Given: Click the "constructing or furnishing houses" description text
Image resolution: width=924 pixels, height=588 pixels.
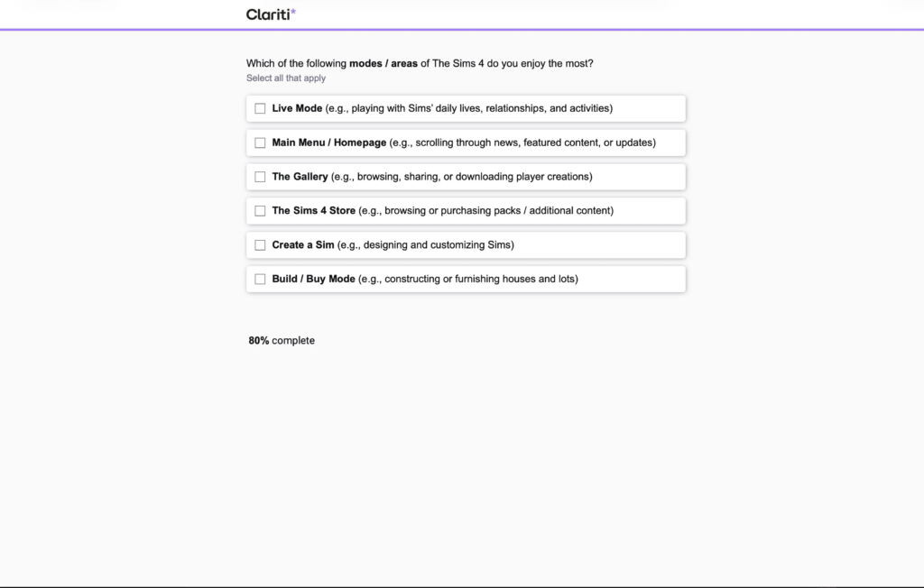Looking at the screenshot, I should point(467,280).
